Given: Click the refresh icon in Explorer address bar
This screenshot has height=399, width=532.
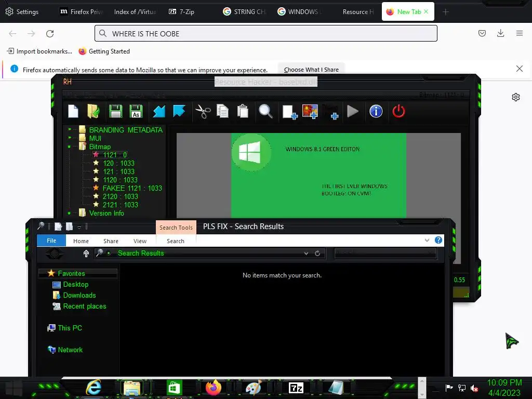Looking at the screenshot, I should 317,254.
